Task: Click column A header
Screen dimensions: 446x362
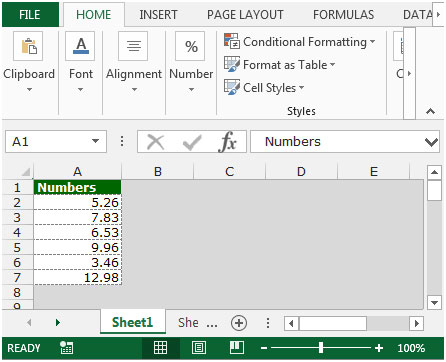Action: click(77, 172)
